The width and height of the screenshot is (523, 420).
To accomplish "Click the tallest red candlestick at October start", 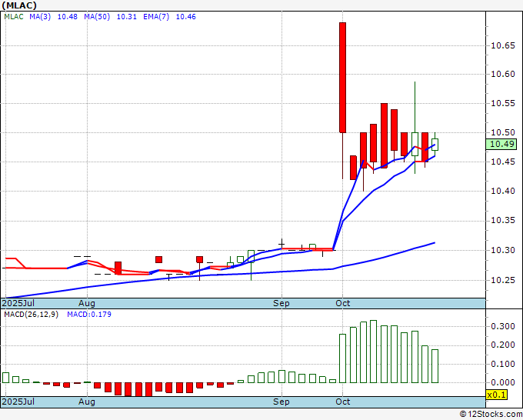I will pos(342,78).
